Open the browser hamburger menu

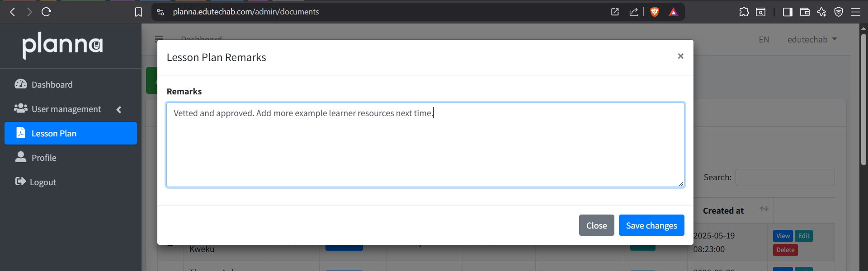[855, 12]
